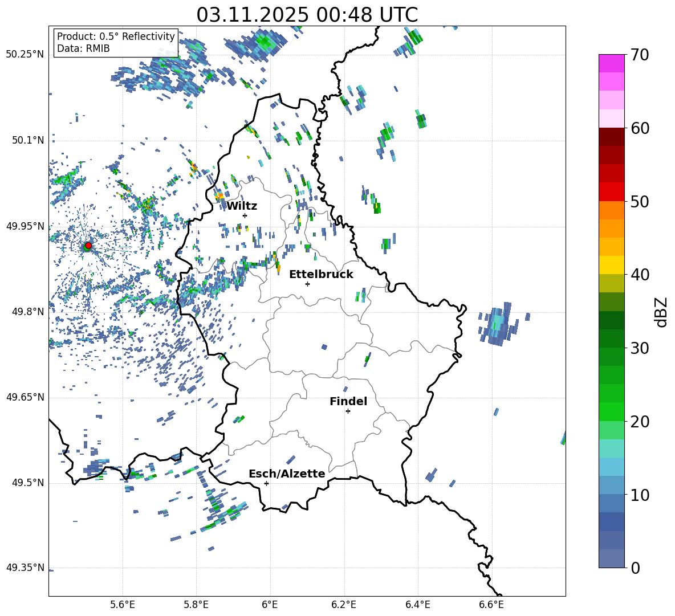Click the Esch/Alzette station cross marker

click(x=266, y=483)
